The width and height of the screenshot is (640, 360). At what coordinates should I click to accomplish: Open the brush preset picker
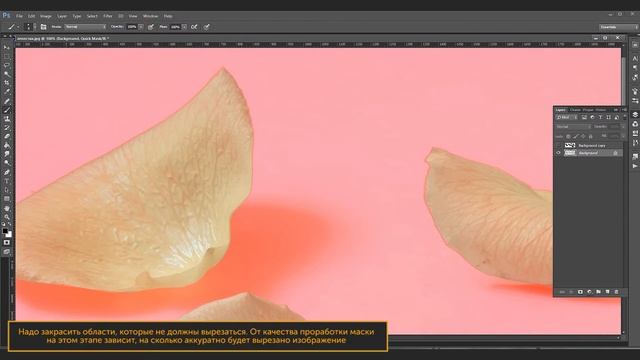pyautogui.click(x=30, y=27)
